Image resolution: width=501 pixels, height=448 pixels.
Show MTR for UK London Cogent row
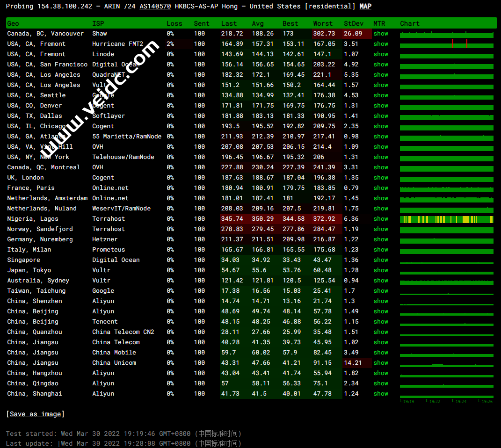pos(381,178)
